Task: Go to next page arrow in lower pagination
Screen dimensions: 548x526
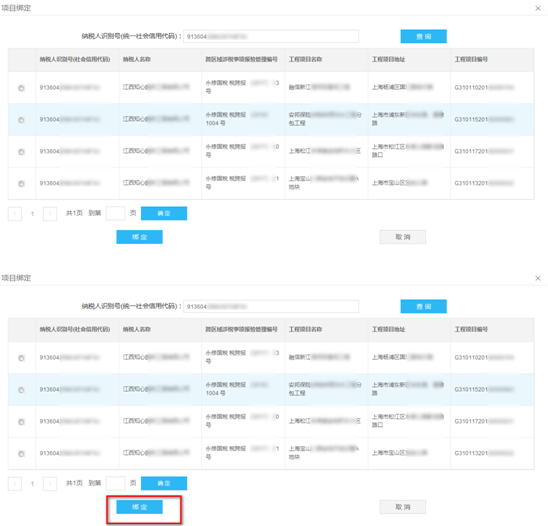Action: click(x=50, y=484)
